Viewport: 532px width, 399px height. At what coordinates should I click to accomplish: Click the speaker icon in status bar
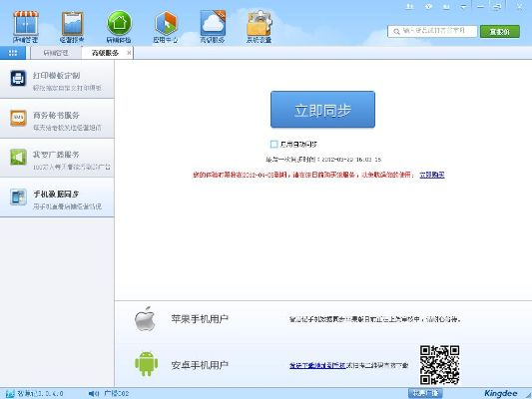point(93,394)
